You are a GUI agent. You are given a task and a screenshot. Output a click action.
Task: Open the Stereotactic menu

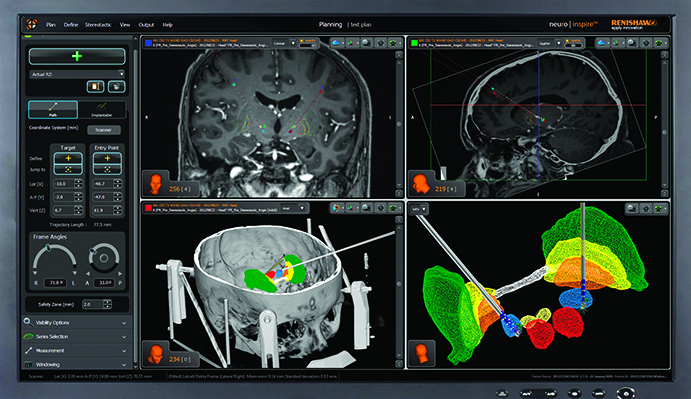click(98, 25)
